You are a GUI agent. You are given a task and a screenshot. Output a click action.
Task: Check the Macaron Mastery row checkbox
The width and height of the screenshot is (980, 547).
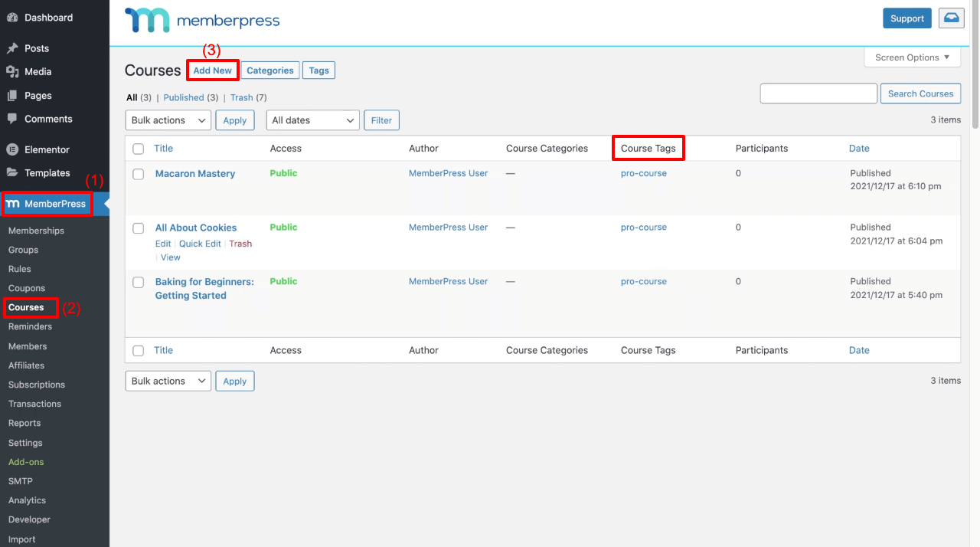pyautogui.click(x=139, y=174)
